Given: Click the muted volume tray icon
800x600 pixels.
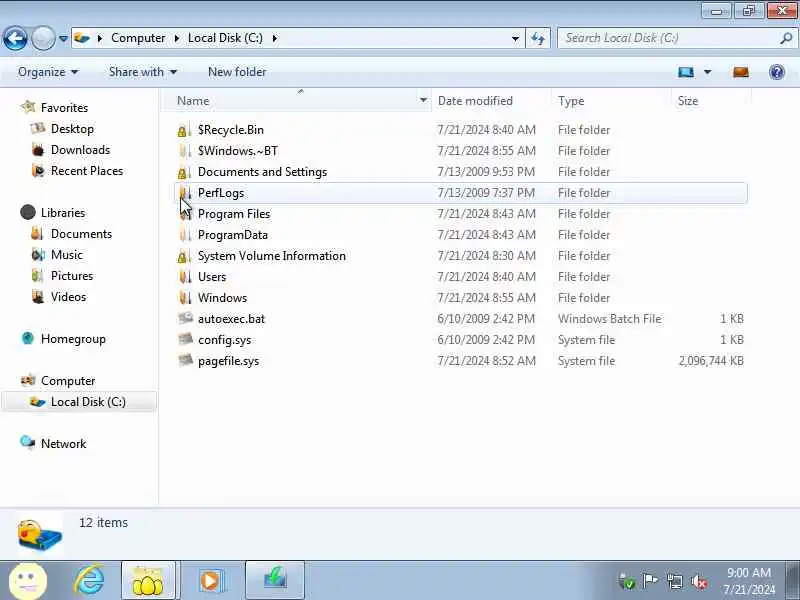Looking at the screenshot, I should click(699, 581).
